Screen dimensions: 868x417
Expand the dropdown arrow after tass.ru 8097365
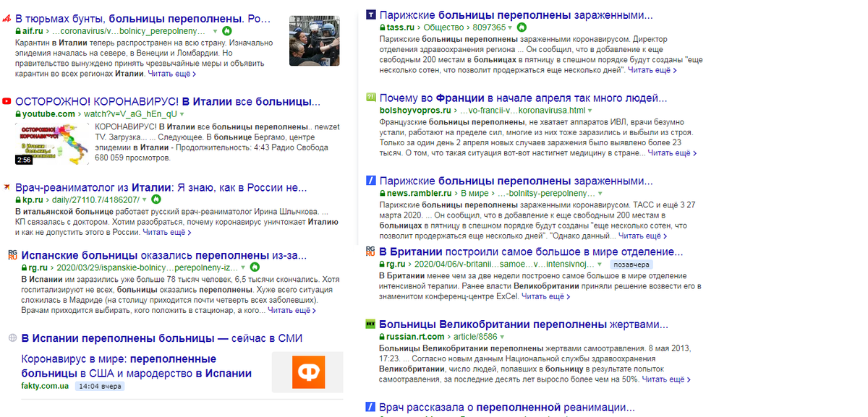tap(510, 27)
